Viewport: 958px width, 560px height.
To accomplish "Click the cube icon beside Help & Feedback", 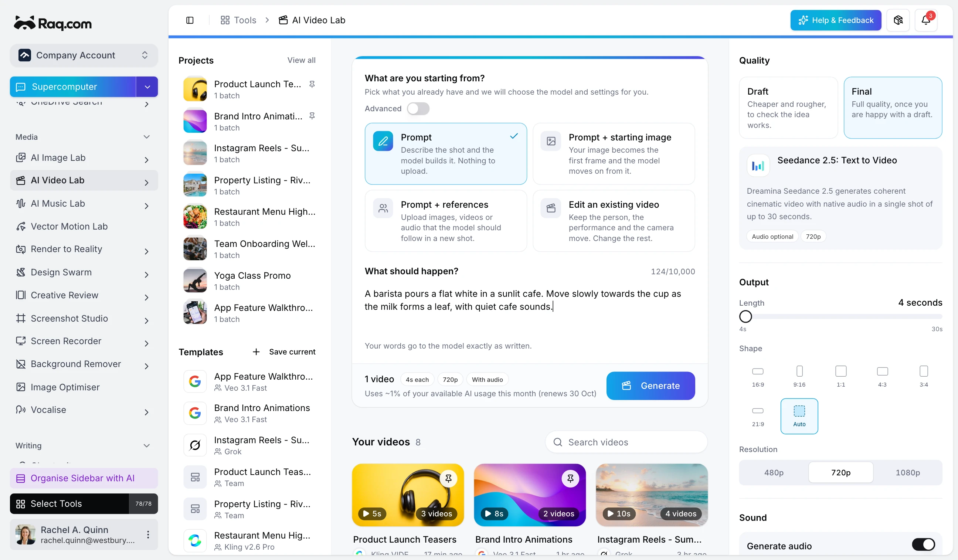I will 898,20.
